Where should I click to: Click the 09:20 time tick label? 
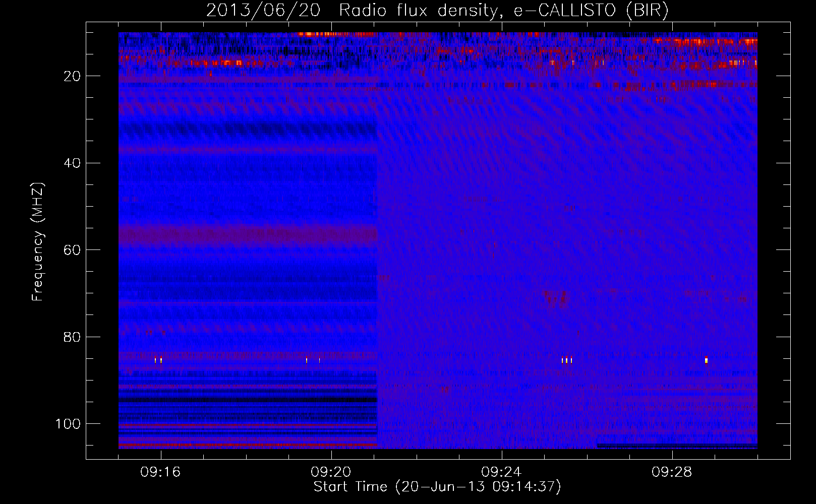coord(331,472)
